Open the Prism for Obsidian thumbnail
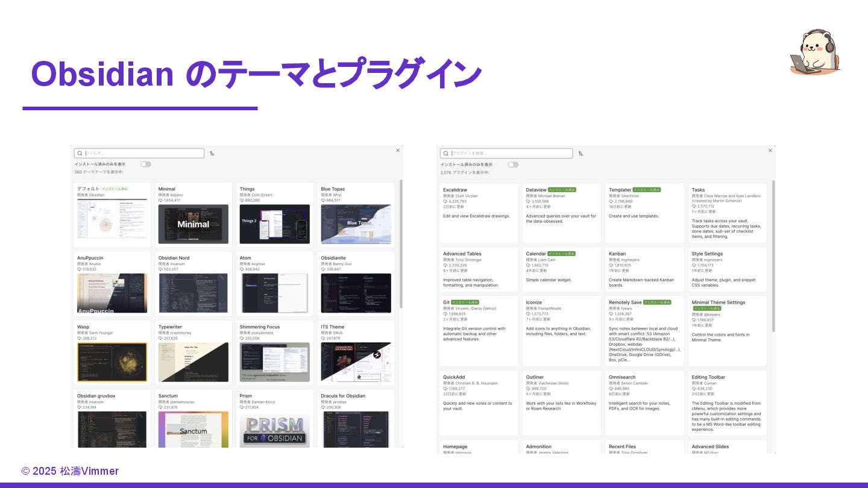 [x=274, y=429]
